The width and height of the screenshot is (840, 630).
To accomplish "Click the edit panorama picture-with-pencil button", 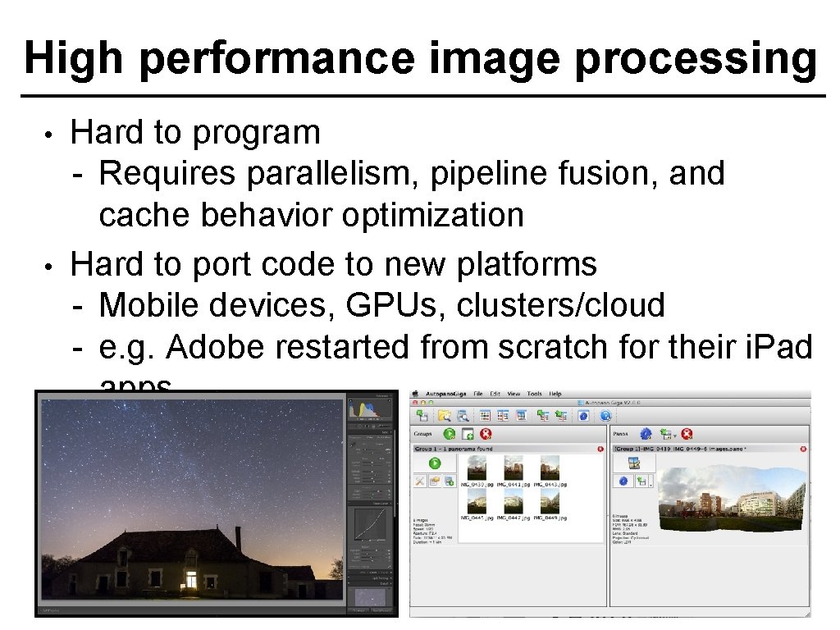I will (634, 463).
